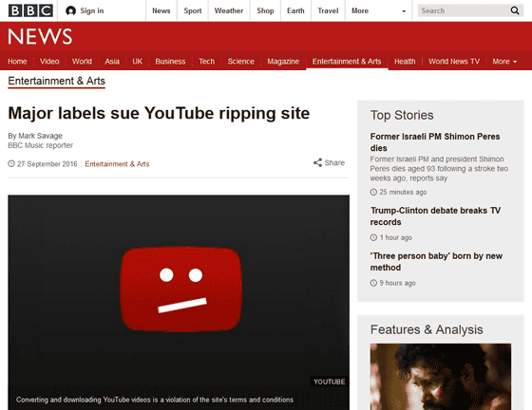
Task: Open the Trump-Clinton debate breaks TV records story
Action: [435, 216]
